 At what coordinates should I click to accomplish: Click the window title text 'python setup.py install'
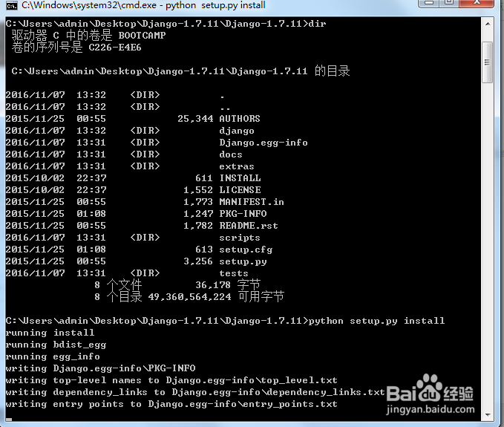pos(215,5)
